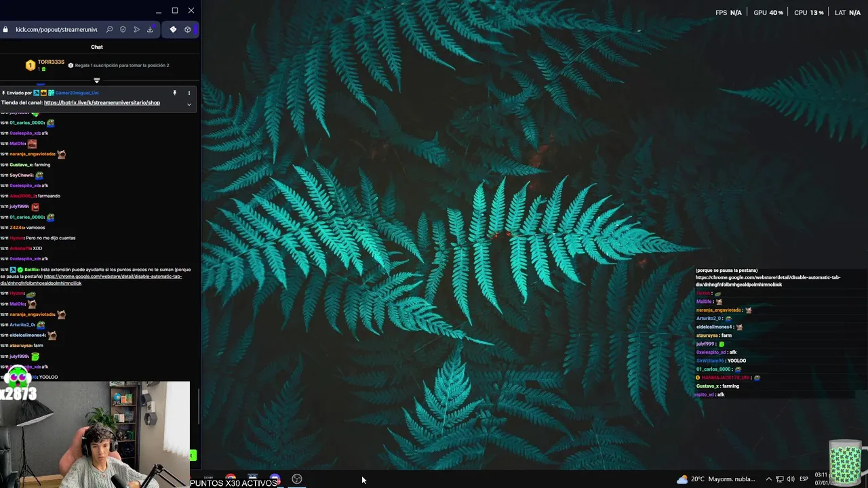Click the CPU 13% overlay readout
The height and width of the screenshot is (488, 868).
pyautogui.click(x=809, y=13)
